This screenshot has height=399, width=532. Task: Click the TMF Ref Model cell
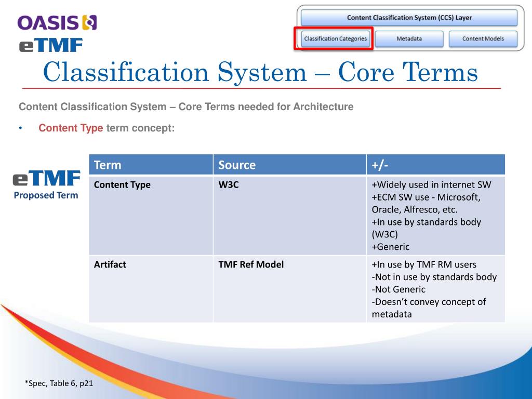[290, 289]
